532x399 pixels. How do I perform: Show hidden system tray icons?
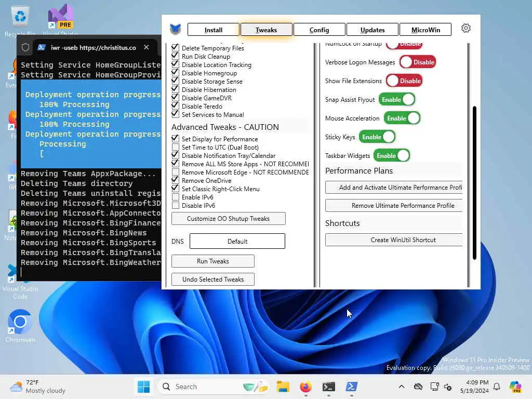(402, 387)
